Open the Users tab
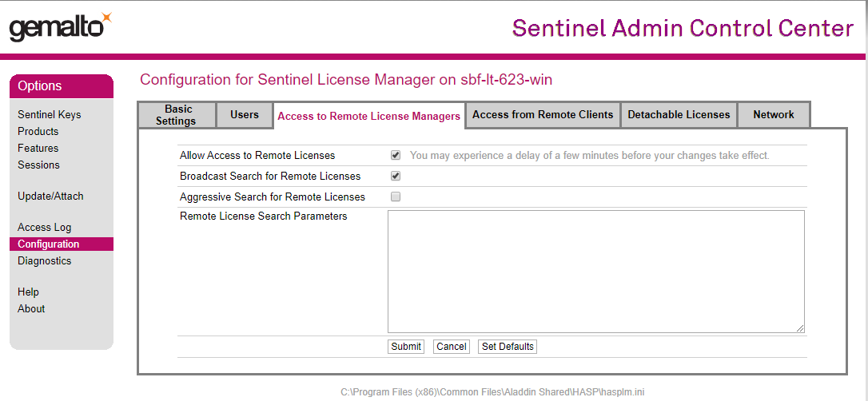The image size is (868, 401). pos(245,115)
